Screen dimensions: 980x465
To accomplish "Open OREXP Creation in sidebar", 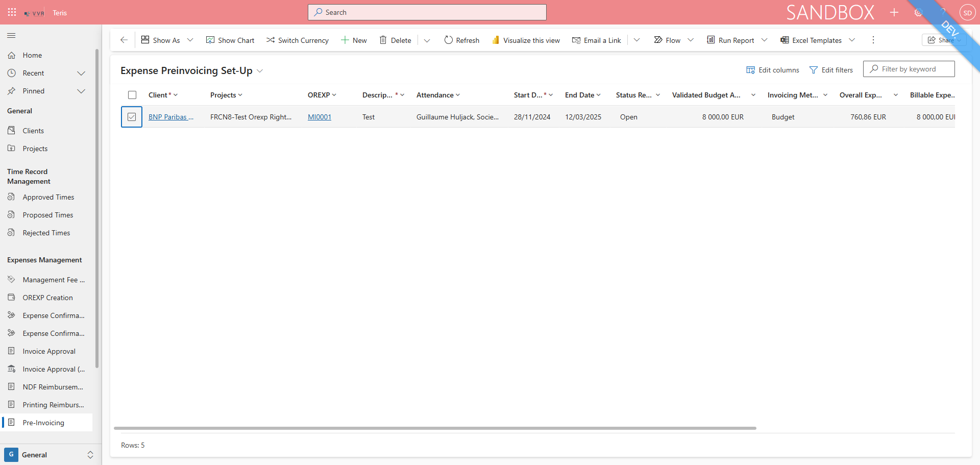I will pyautogui.click(x=46, y=298).
